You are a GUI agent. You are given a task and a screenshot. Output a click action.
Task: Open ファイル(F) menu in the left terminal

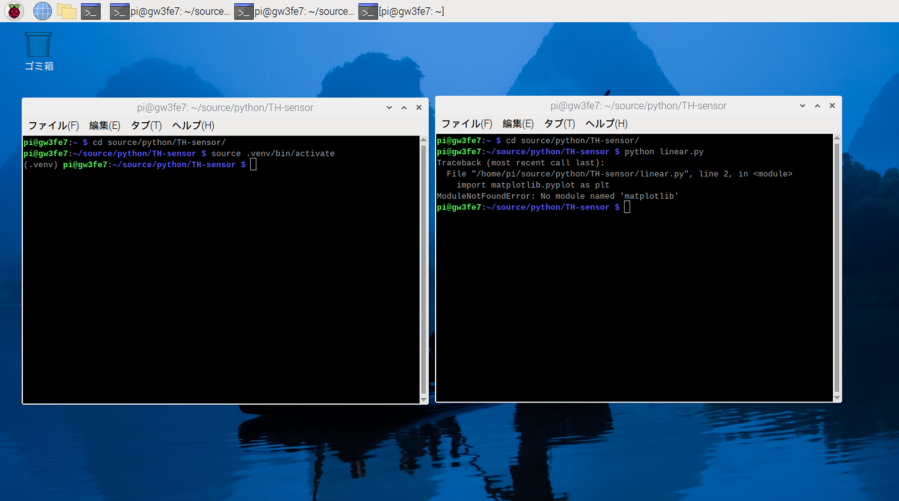[53, 126]
